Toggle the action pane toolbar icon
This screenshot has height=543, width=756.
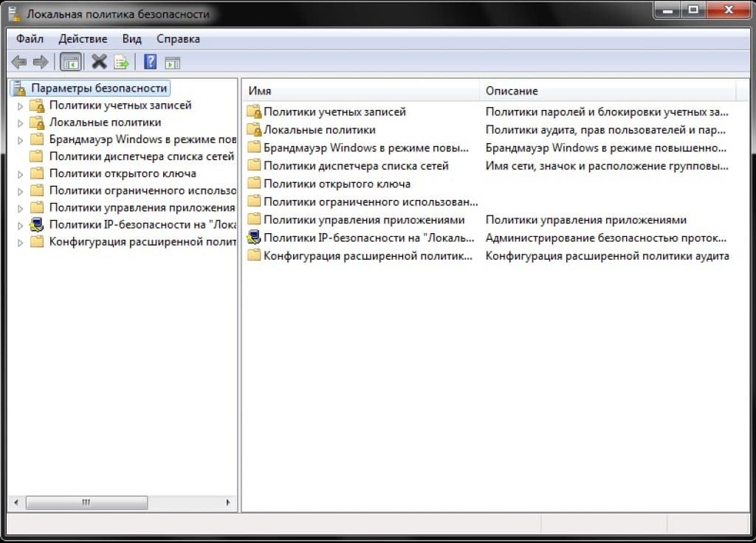point(172,63)
